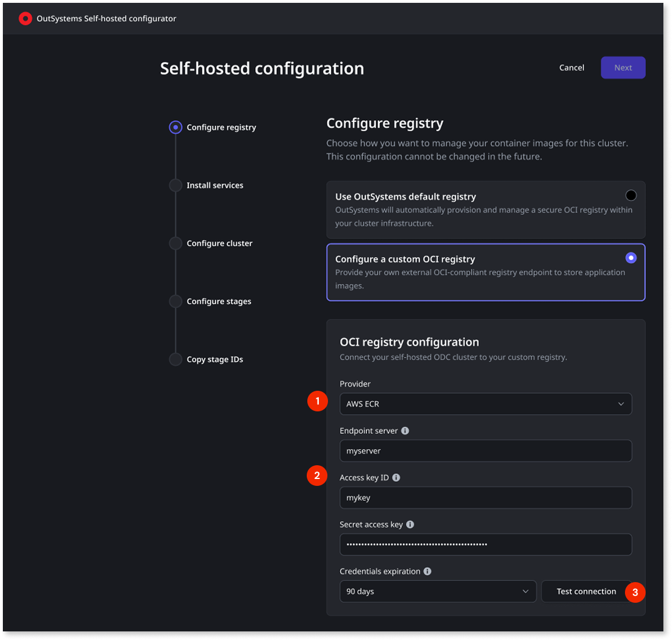Screen dimensions: 672x640
Task: Select the OutSystems default registry radio button
Action: pos(631,195)
